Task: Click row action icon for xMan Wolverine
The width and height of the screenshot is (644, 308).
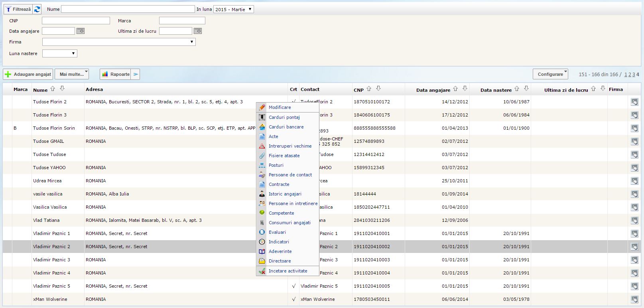Action: pos(634,300)
